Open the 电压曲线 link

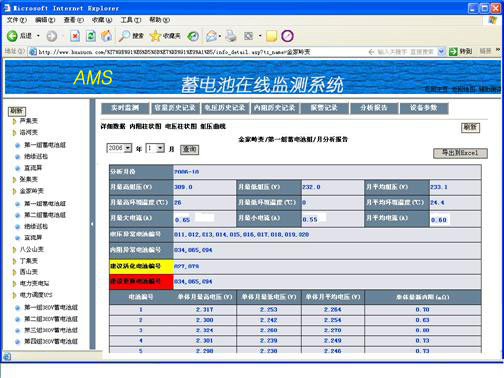(213, 126)
